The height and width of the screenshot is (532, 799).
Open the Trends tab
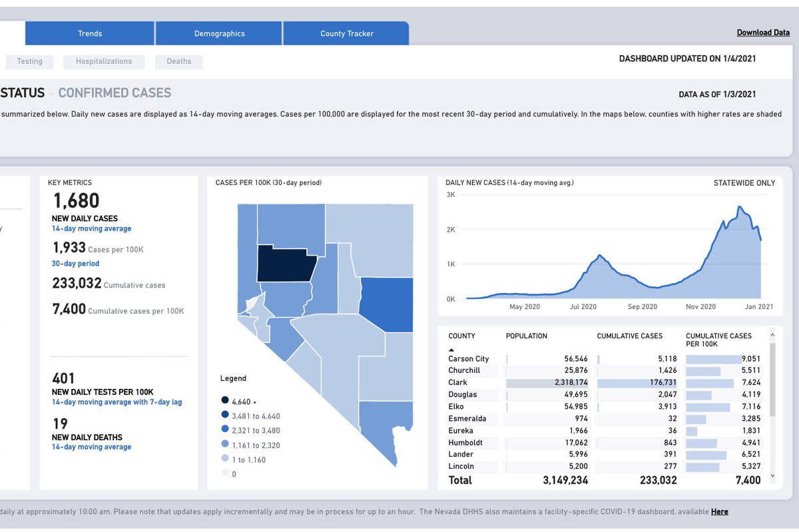tap(90, 33)
